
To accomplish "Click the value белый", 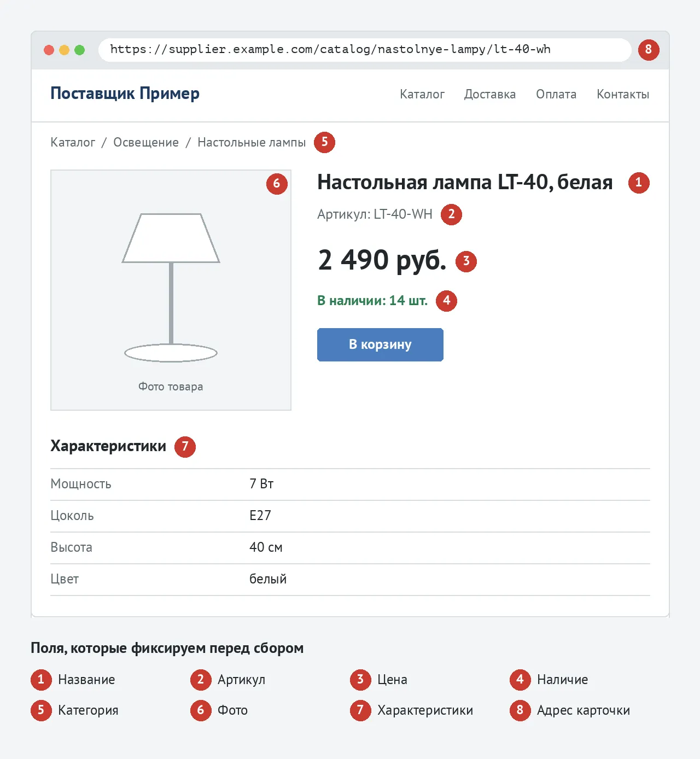I will [268, 579].
